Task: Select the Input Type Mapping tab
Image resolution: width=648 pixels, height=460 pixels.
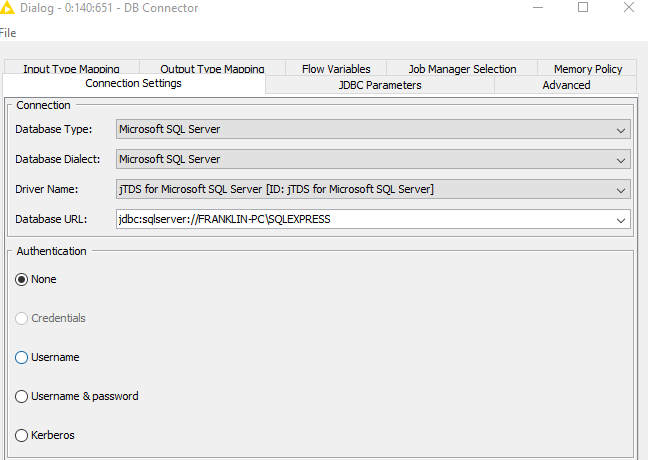Action: click(71, 68)
